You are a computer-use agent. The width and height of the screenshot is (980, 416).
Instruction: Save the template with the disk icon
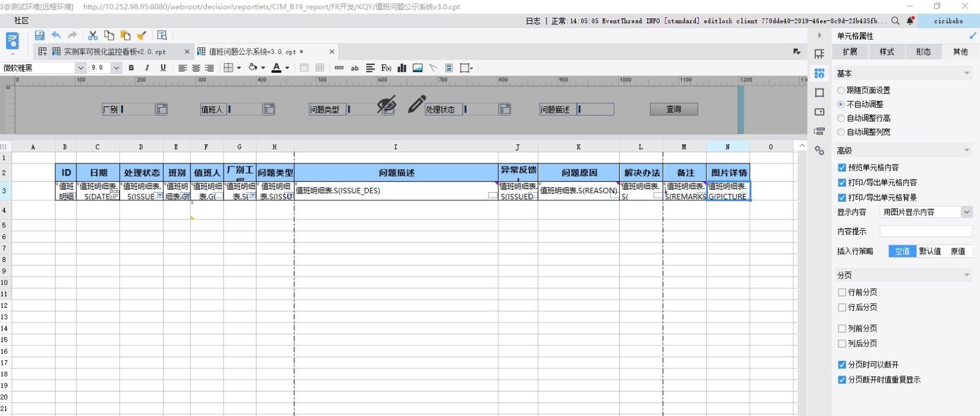(x=40, y=35)
